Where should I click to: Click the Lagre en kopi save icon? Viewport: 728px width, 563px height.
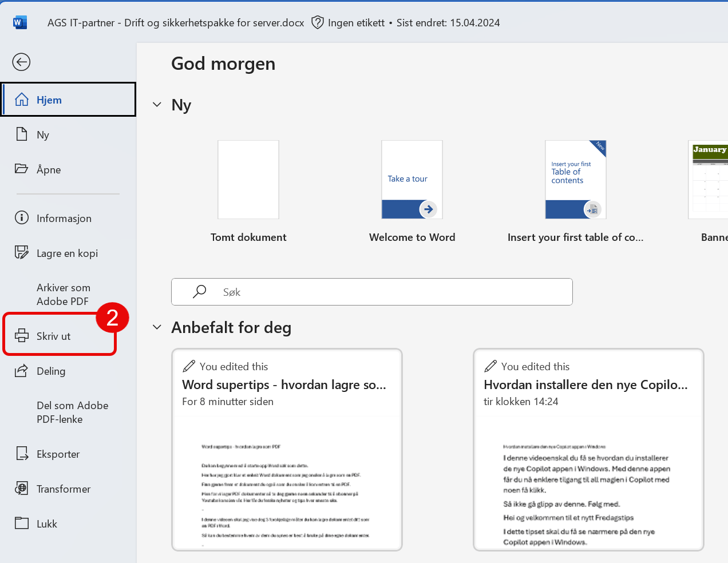[22, 252]
